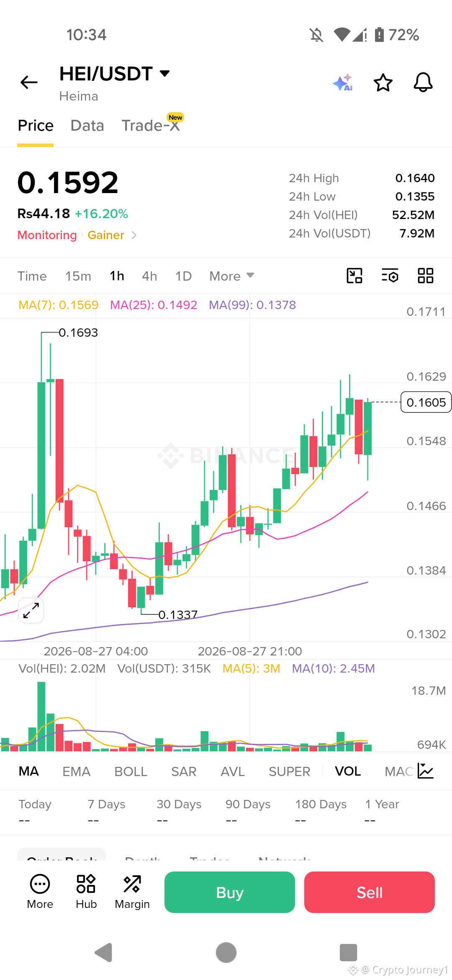
Task: Tap the red Sell button
Action: [370, 892]
